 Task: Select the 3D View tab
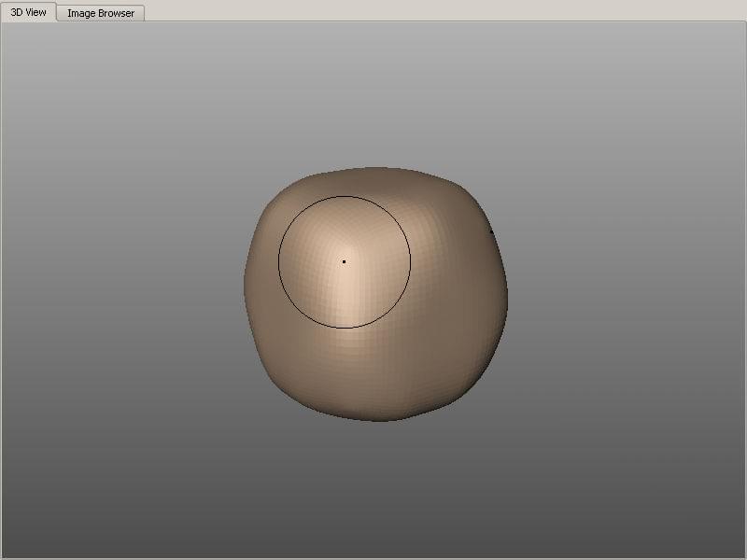point(28,12)
